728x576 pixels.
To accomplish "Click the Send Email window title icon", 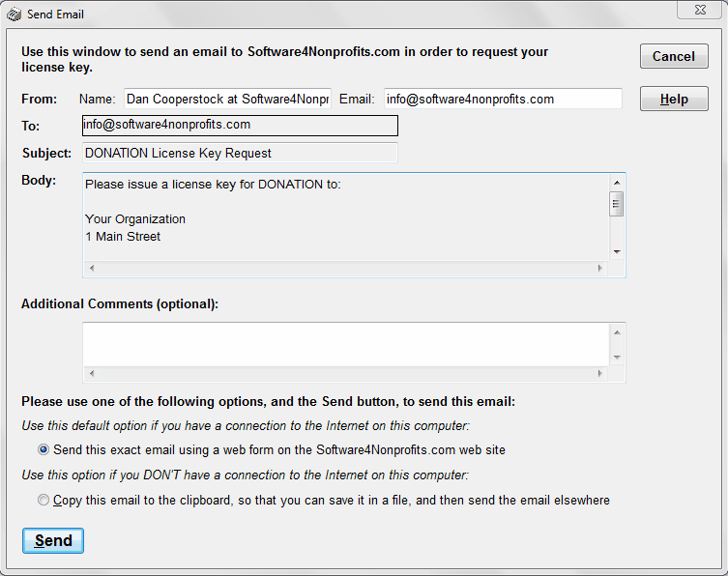I will coord(14,14).
